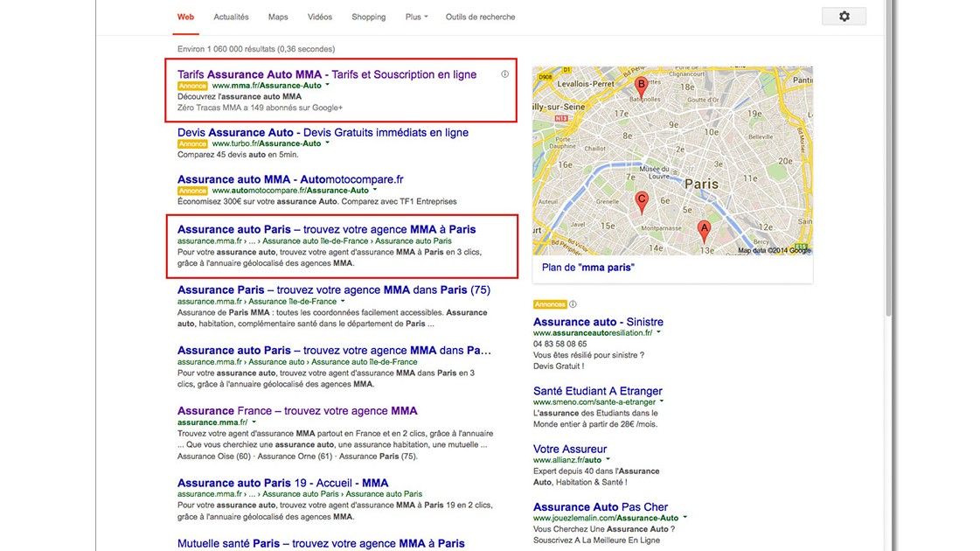Expand arrow next to assurance.mma.fr/ URL
This screenshot has width=980, height=551.
[x=254, y=422]
